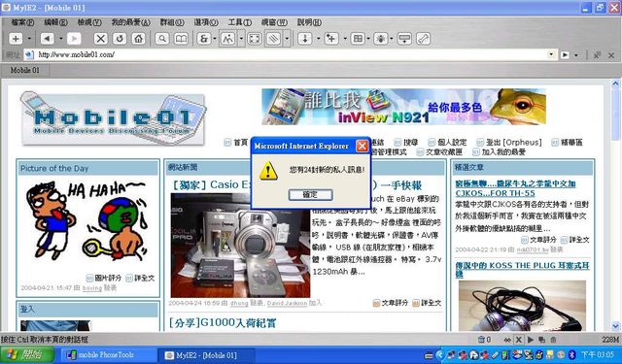Open the KOSS THE PLUG earphone article link
The width and height of the screenshot is (622, 364).
pyautogui.click(x=522, y=270)
